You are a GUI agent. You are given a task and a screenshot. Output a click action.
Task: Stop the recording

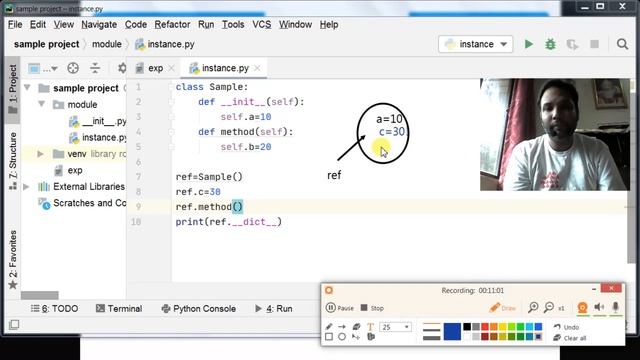point(372,308)
